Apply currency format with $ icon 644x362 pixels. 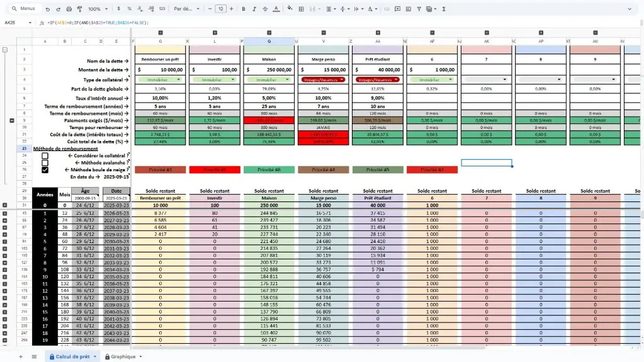click(x=119, y=9)
